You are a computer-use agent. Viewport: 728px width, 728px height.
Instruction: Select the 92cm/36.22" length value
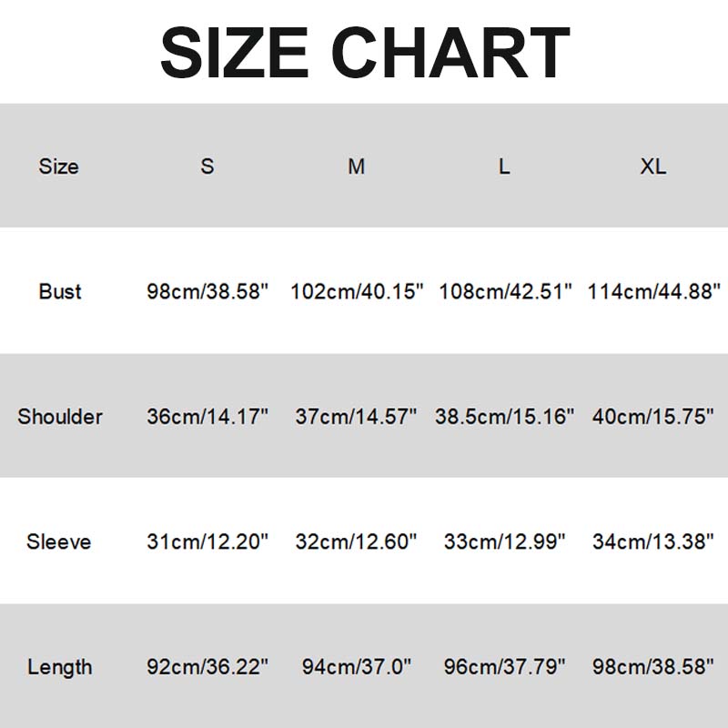point(207,667)
